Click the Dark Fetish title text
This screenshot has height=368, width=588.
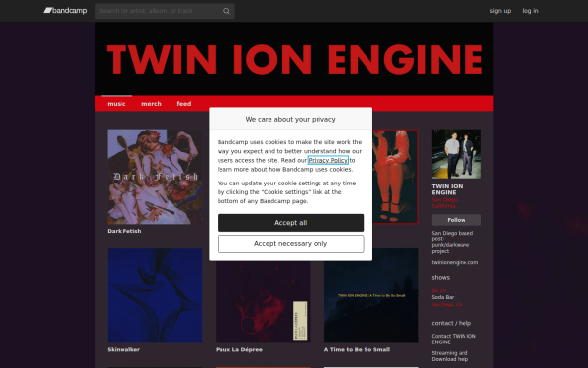coord(124,231)
